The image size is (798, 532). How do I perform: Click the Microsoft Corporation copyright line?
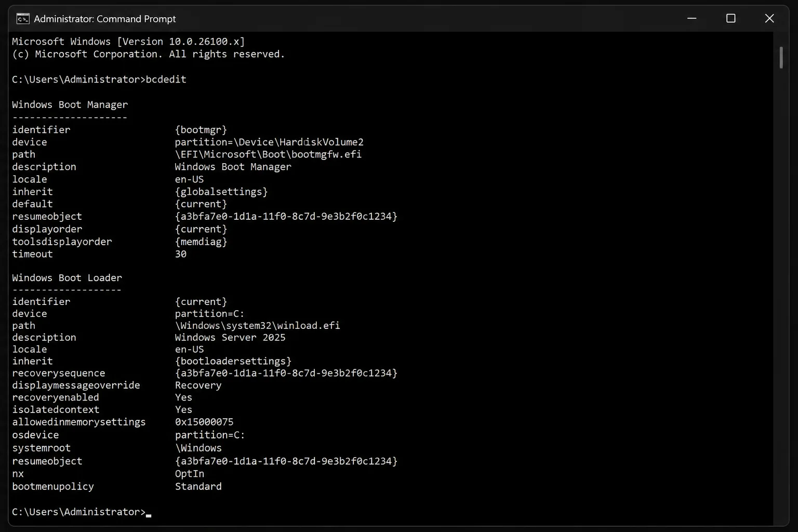[149, 54]
